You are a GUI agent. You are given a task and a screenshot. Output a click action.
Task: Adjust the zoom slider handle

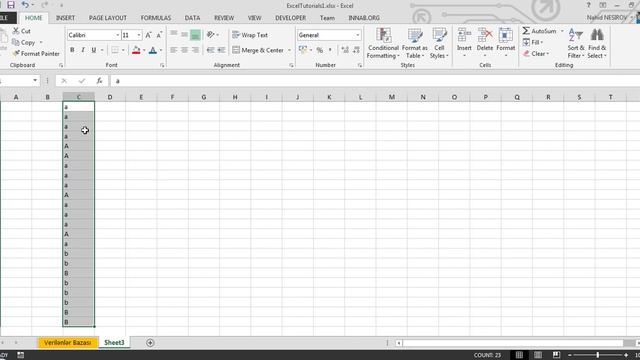[x=598, y=355]
